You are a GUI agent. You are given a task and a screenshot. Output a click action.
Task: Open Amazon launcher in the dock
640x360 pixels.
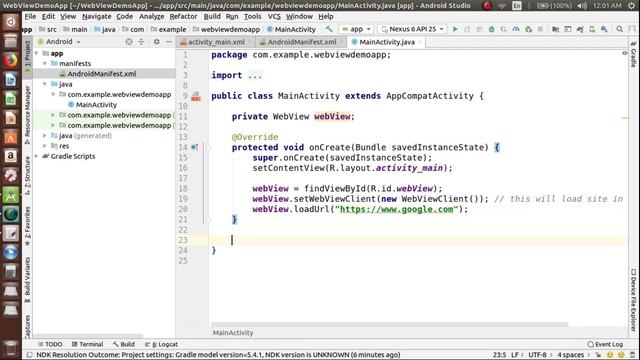(x=11, y=156)
